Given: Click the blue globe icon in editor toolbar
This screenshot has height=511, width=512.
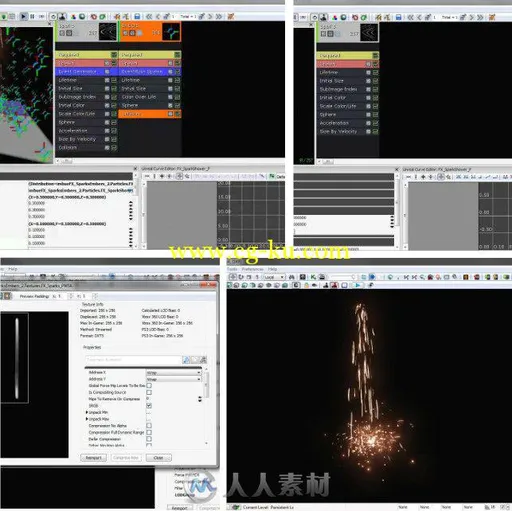Looking at the screenshot, I should pyautogui.click(x=371, y=277).
